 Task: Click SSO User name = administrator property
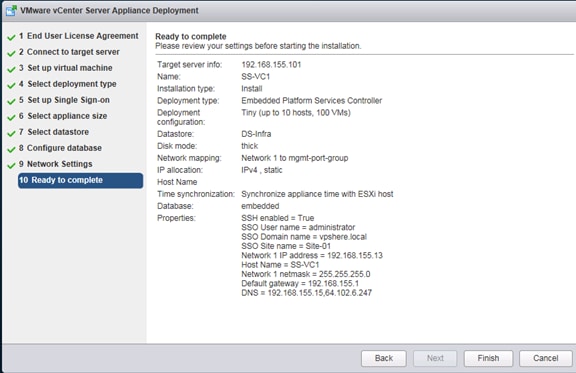tap(298, 227)
